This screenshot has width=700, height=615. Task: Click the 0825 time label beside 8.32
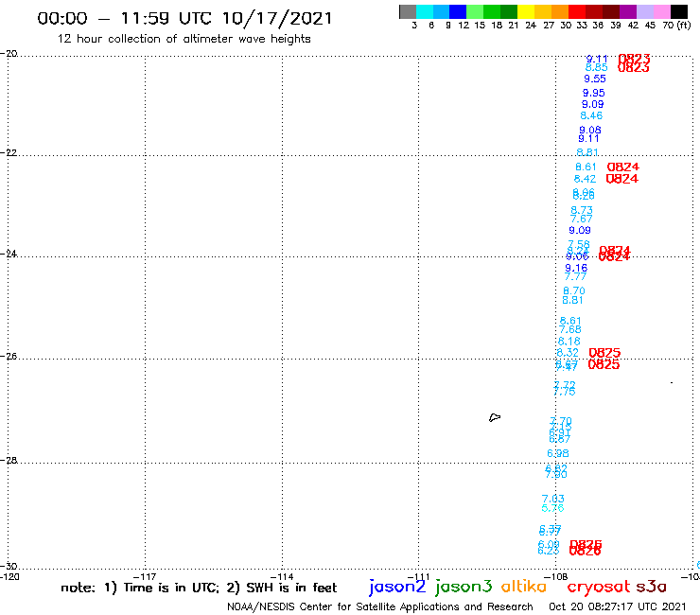604,353
